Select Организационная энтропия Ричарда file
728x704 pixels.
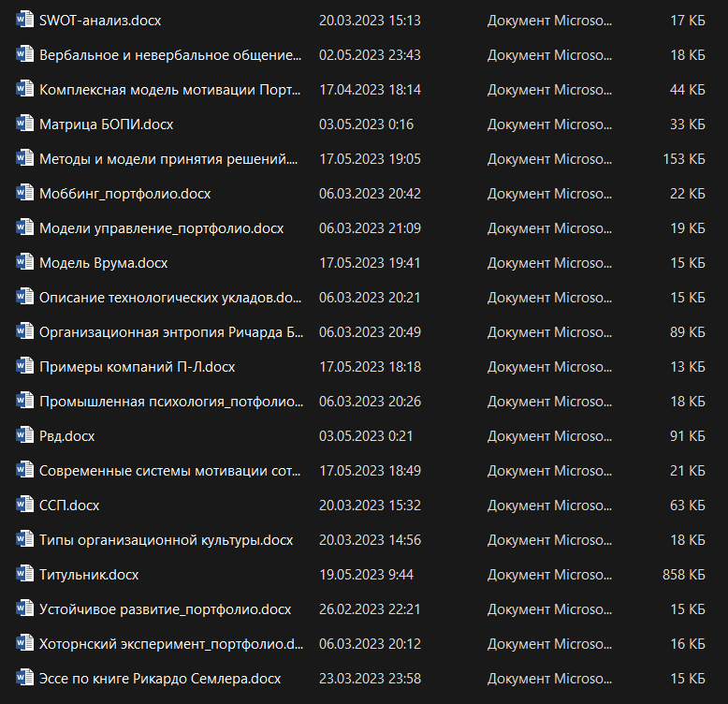tap(170, 332)
